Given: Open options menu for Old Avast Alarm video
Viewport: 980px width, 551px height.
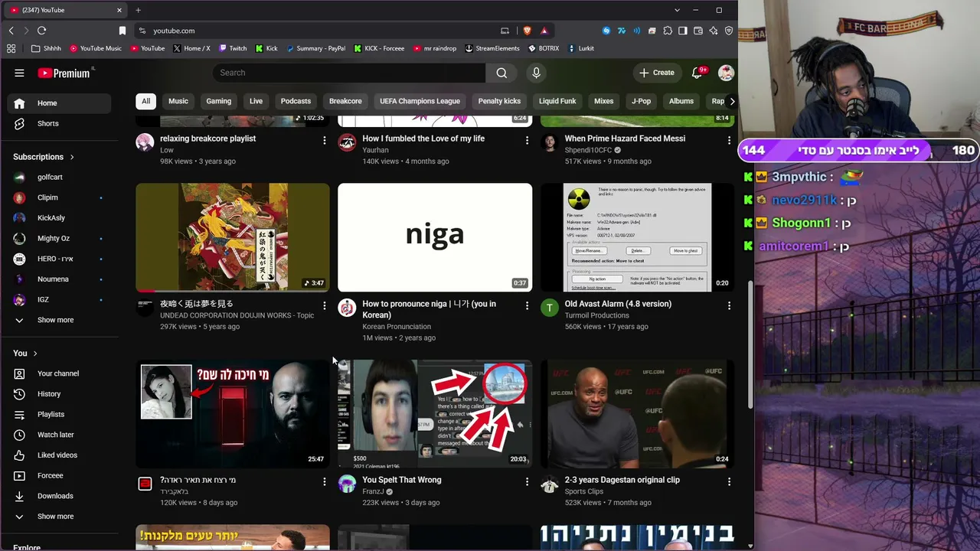Looking at the screenshot, I should [x=729, y=305].
